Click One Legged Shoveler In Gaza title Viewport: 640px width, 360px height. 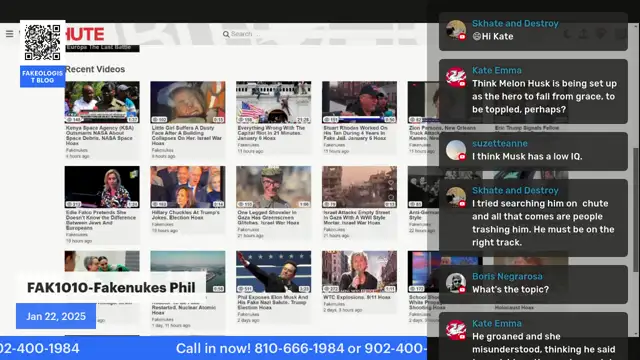268,218
